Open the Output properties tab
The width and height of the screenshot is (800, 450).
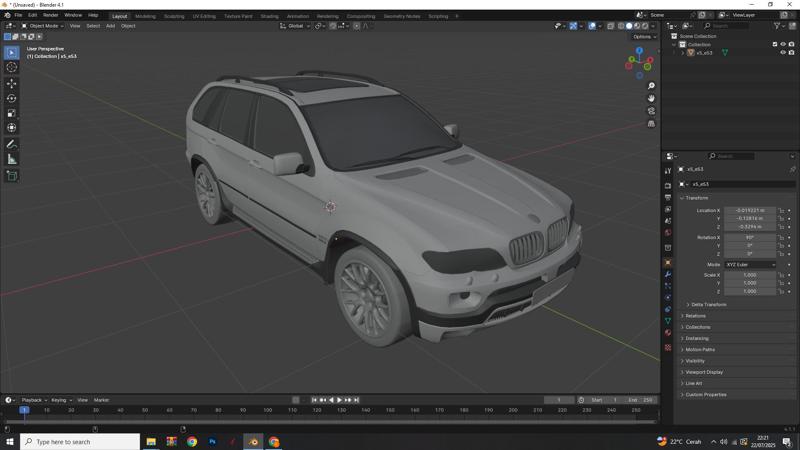pos(668,197)
